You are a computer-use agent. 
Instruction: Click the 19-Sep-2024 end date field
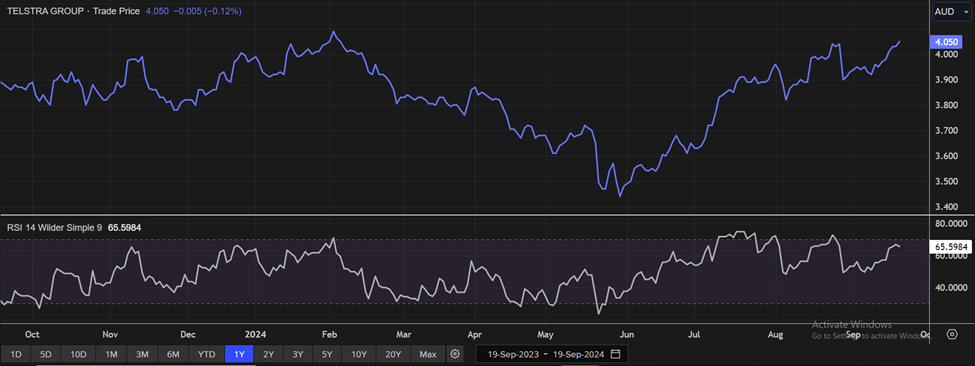click(x=578, y=354)
